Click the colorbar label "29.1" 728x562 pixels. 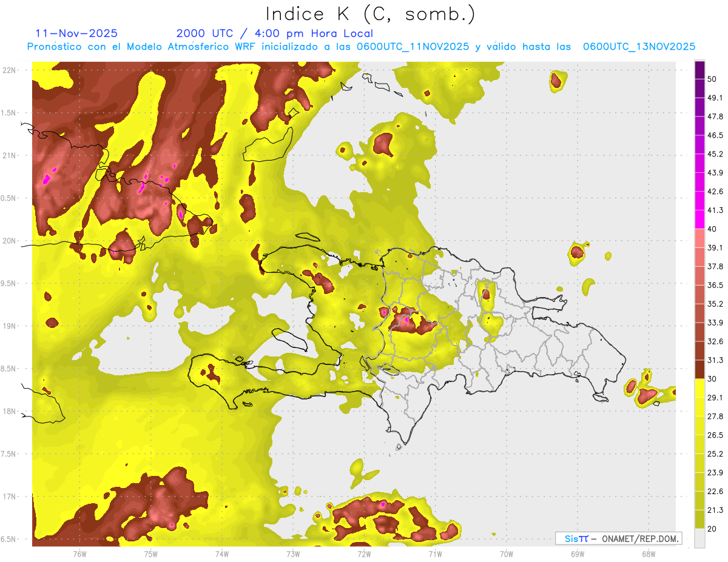click(715, 397)
